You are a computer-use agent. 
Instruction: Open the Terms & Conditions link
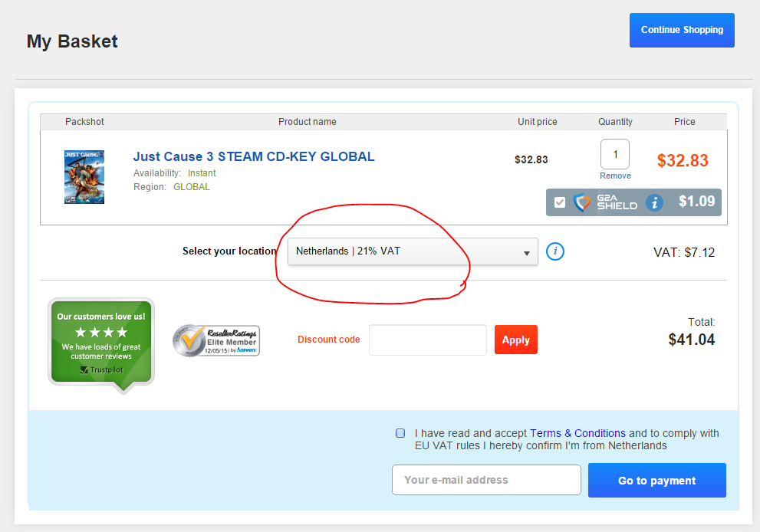(x=577, y=433)
